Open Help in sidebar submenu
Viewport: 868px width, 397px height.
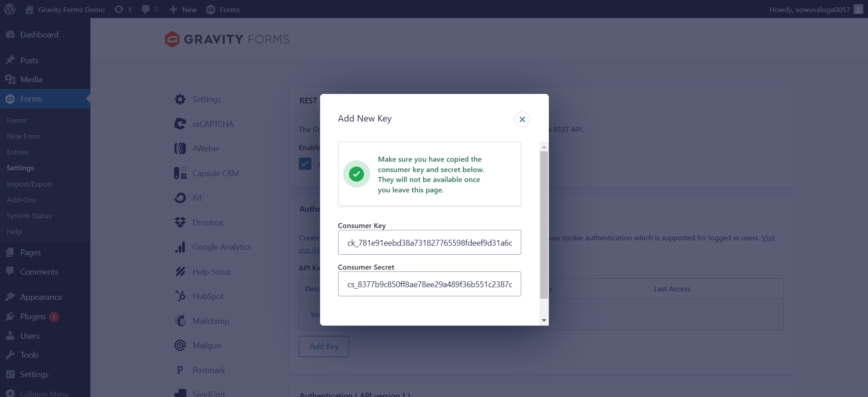pos(14,232)
